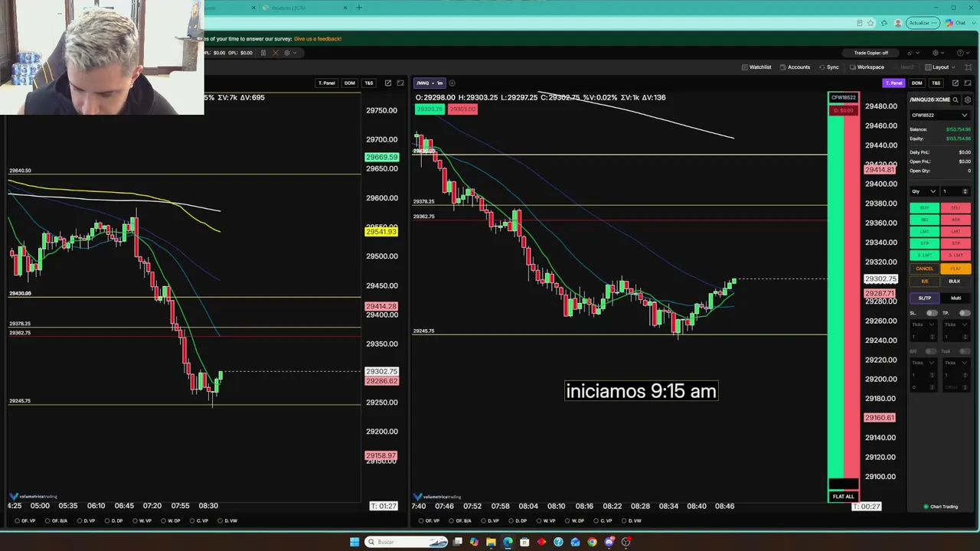Toggle the B/E switch in trade panel

coord(932,351)
